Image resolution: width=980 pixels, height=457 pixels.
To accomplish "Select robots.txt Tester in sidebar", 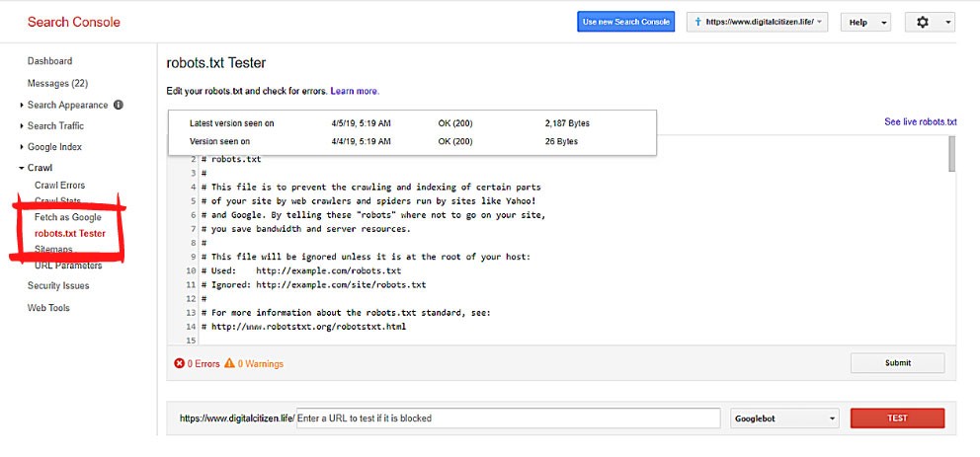I will (70, 234).
